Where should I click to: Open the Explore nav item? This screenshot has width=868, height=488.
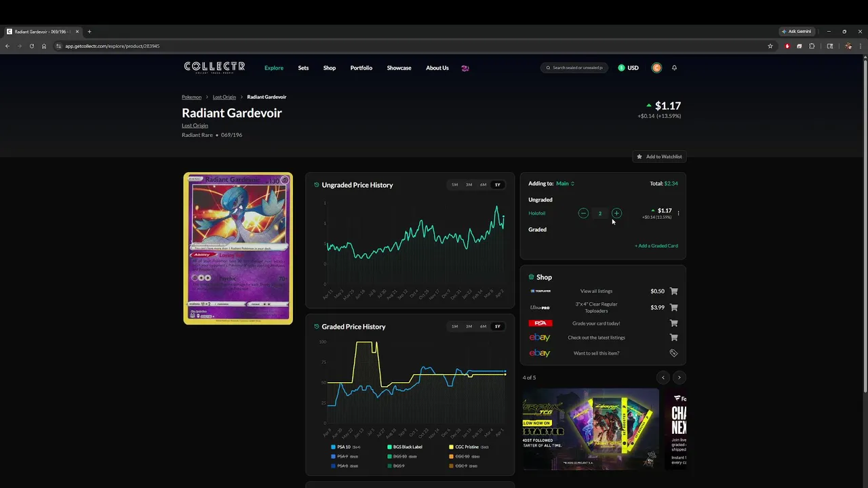click(x=274, y=68)
